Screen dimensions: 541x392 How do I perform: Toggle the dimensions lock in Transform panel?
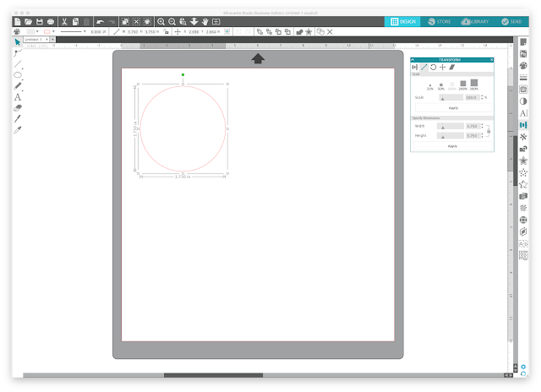489,131
